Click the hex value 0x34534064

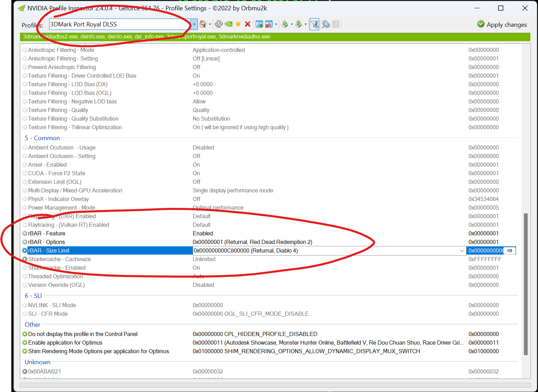click(x=484, y=199)
